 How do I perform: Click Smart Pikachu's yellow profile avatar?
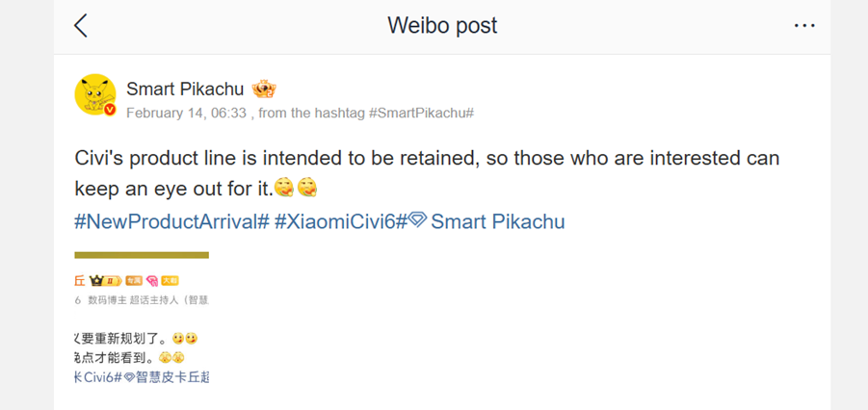click(95, 94)
